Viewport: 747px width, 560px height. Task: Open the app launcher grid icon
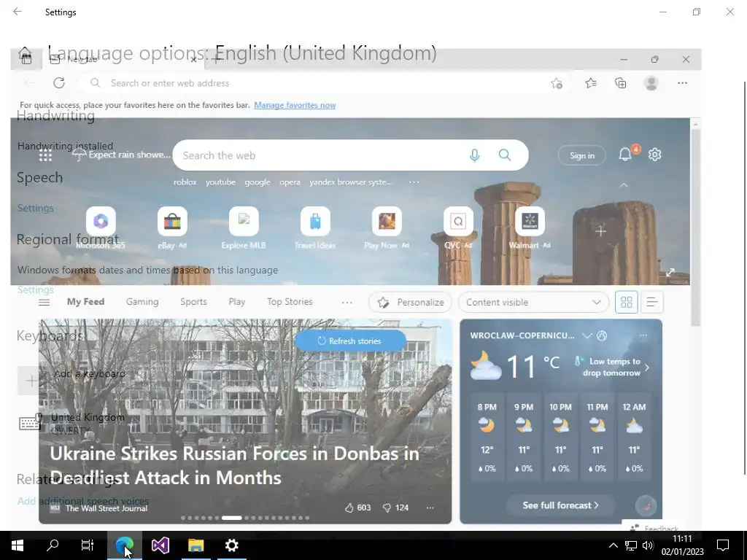pos(45,155)
